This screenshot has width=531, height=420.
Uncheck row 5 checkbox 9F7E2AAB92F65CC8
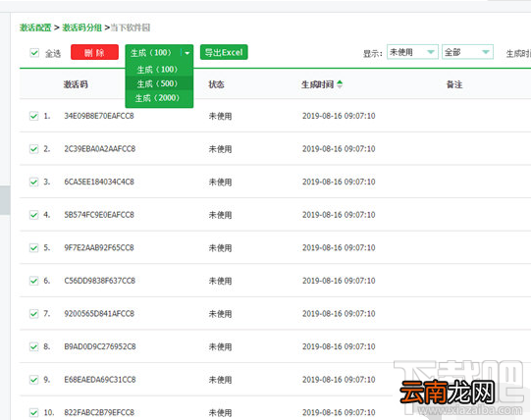pyautogui.click(x=34, y=247)
